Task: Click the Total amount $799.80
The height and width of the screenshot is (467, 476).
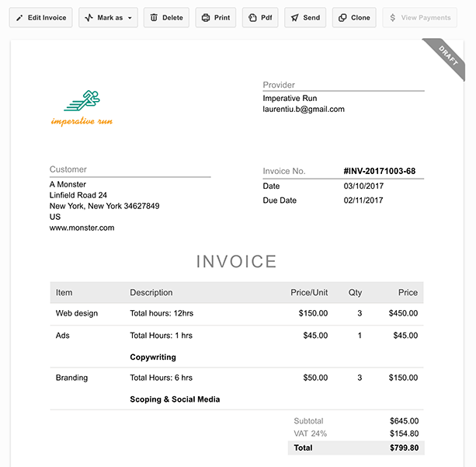Action: (x=403, y=448)
